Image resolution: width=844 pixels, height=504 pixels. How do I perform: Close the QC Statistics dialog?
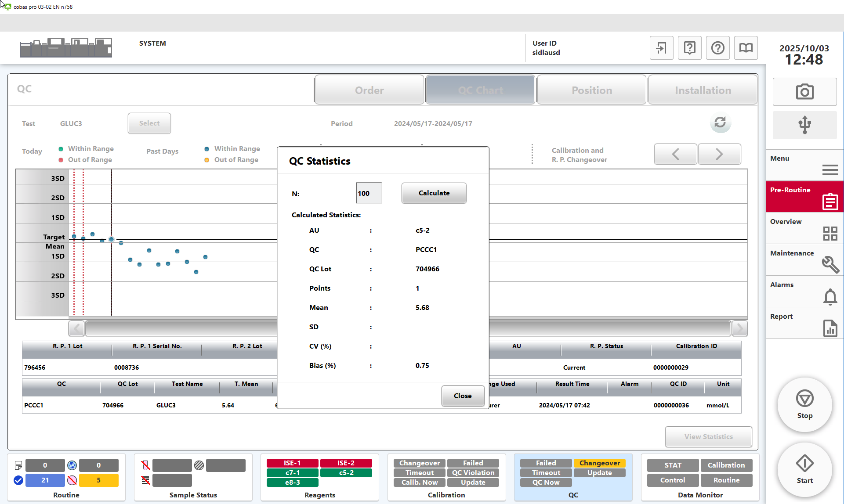click(x=462, y=396)
